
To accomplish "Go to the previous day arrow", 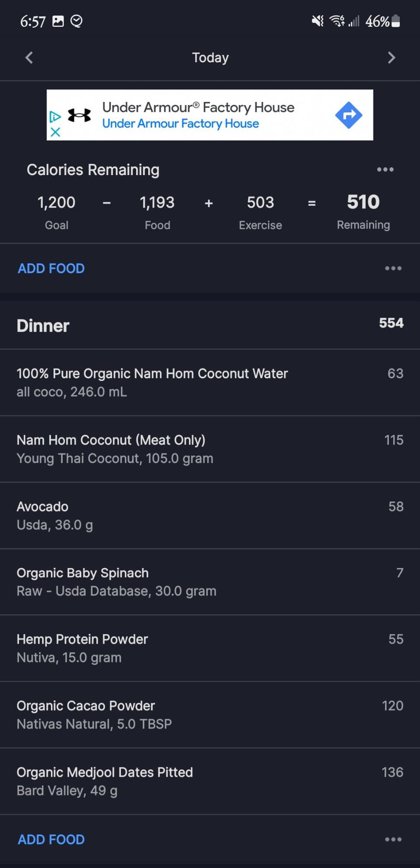I will click(29, 58).
